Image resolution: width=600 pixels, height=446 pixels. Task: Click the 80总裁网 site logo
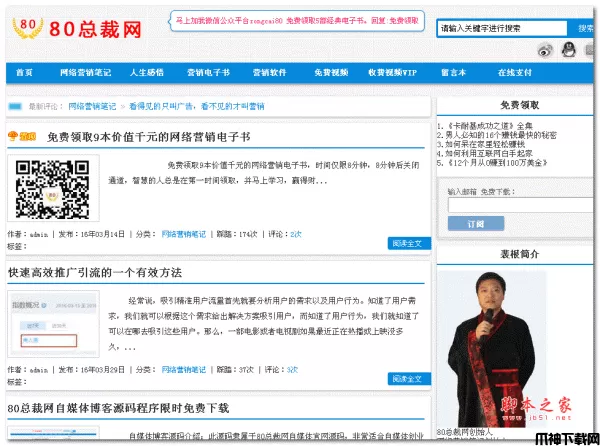77,29
